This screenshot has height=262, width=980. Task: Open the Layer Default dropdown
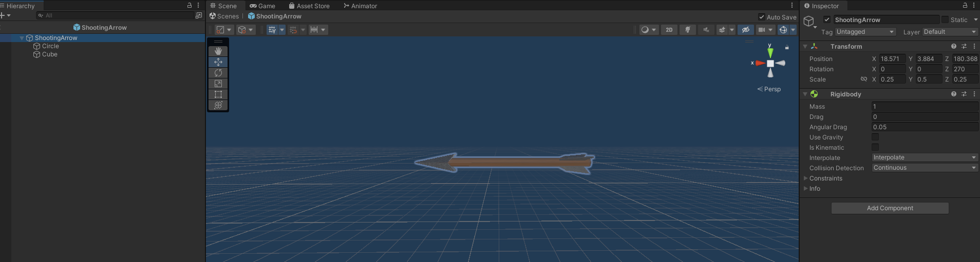(x=950, y=32)
